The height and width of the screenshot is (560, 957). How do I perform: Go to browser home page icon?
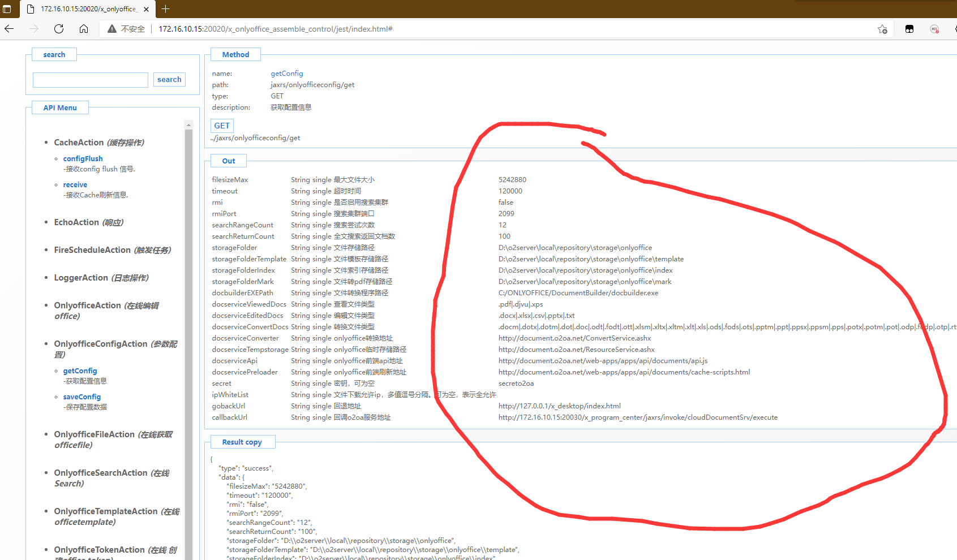pyautogui.click(x=84, y=29)
